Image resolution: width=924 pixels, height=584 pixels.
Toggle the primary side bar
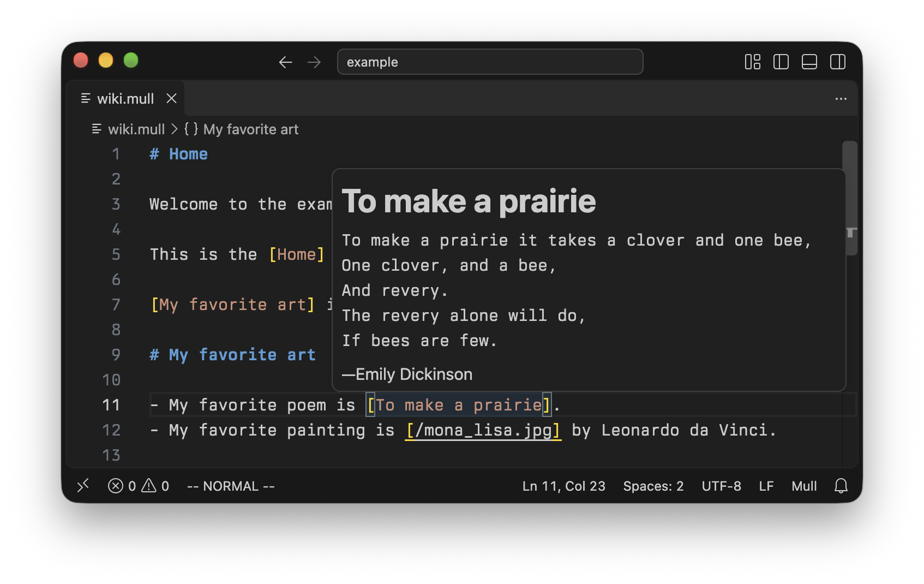pyautogui.click(x=781, y=62)
